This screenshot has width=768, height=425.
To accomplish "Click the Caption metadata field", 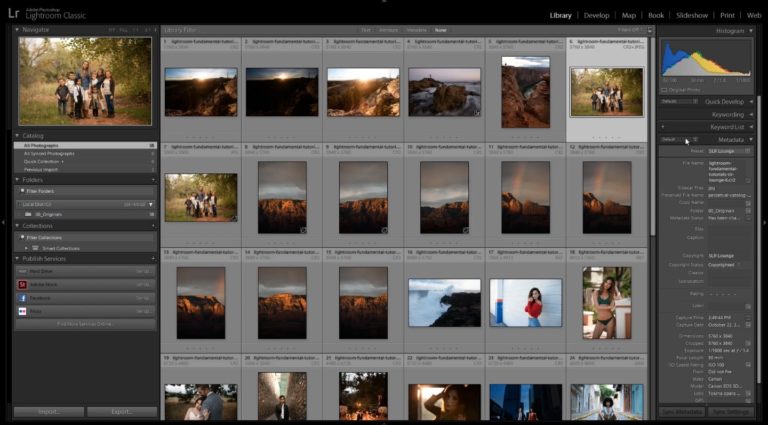I will (729, 241).
